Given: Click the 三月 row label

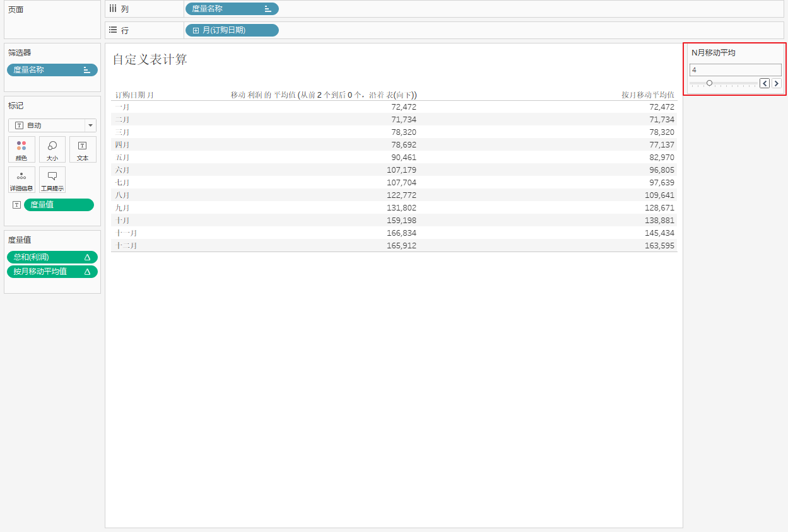Looking at the screenshot, I should [122, 132].
